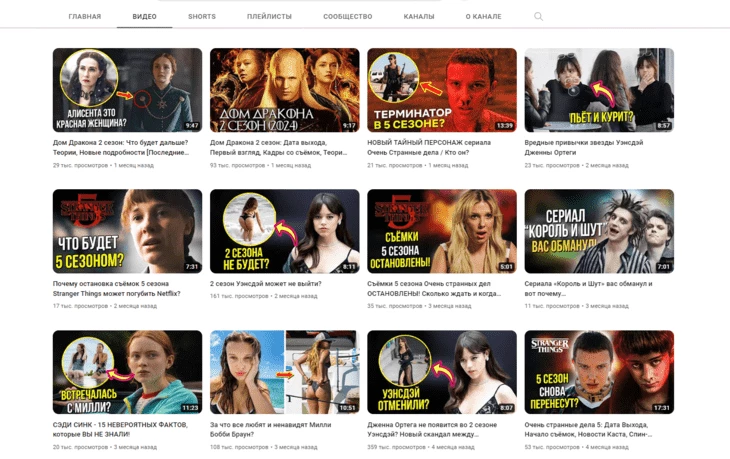Open thumbnail 'Съёмки 5 сезона остановлены!'
The image size is (730, 459).
(442, 231)
